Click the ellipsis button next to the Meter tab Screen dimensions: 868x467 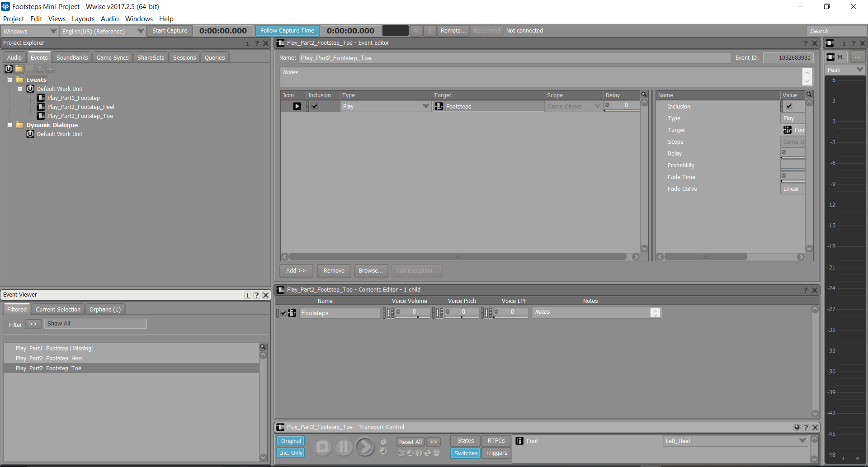click(x=858, y=57)
